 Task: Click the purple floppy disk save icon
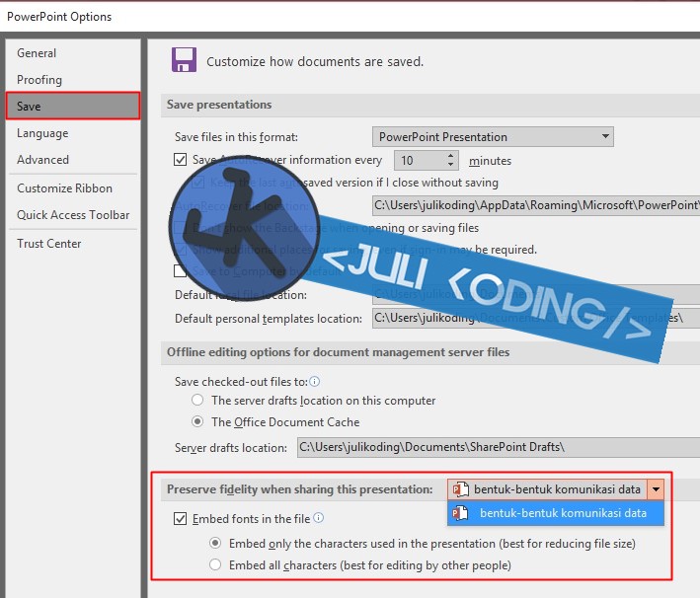pos(184,60)
